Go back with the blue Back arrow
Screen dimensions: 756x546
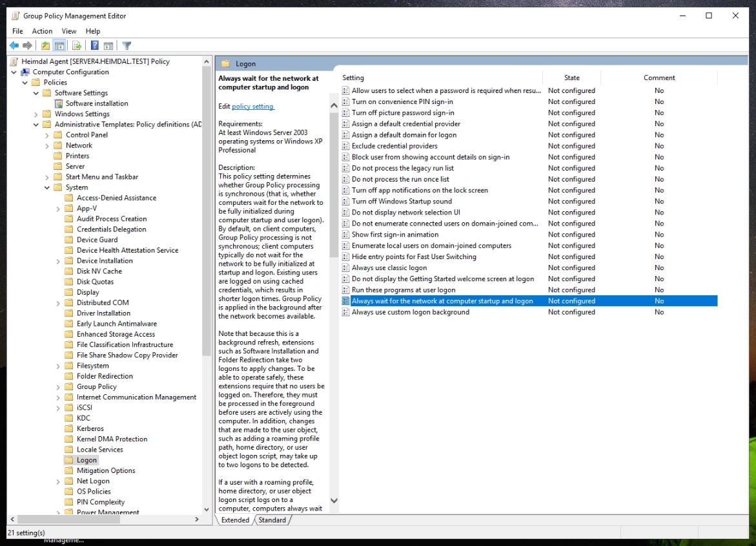point(14,45)
